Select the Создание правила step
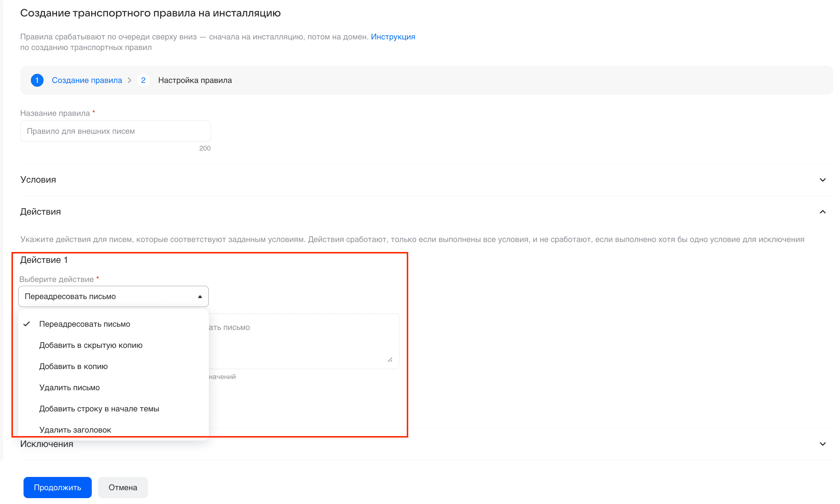Image resolution: width=840 pixels, height=504 pixels. [x=86, y=80]
